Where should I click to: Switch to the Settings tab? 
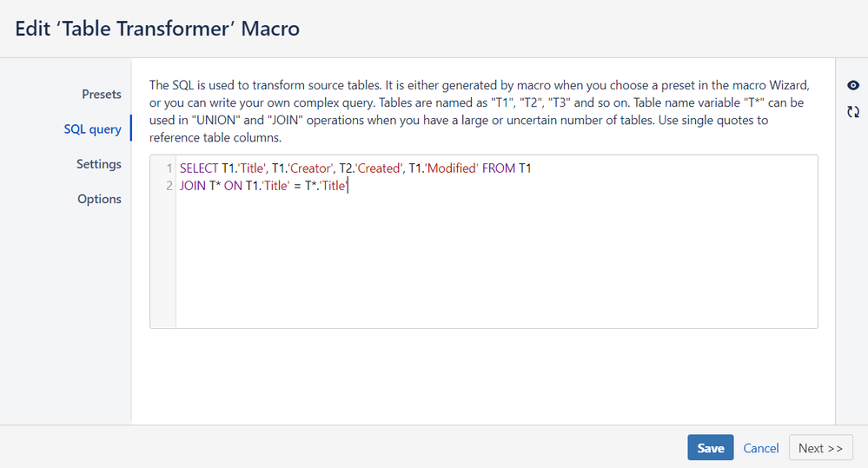coord(98,164)
